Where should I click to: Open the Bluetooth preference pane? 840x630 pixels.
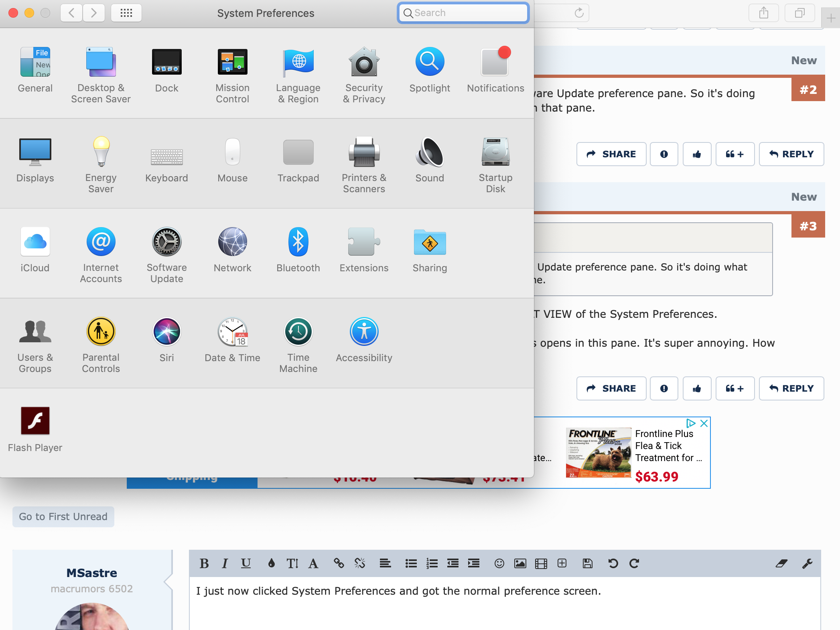298,242
